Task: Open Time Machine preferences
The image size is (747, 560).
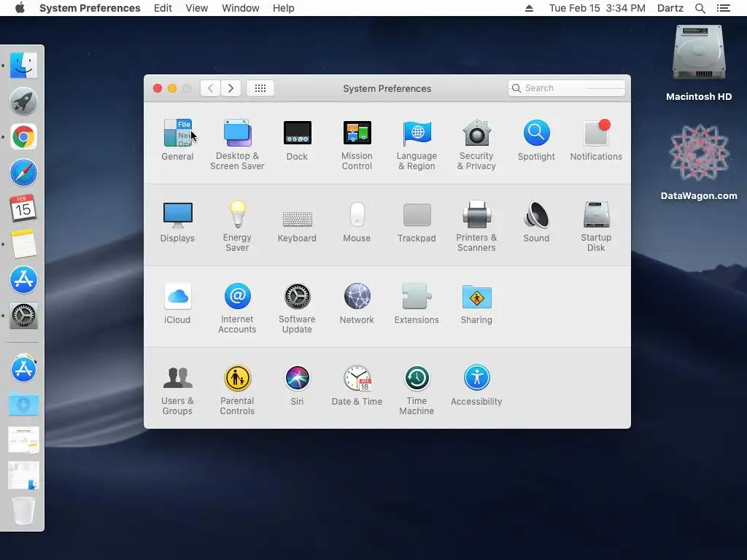Action: tap(417, 389)
